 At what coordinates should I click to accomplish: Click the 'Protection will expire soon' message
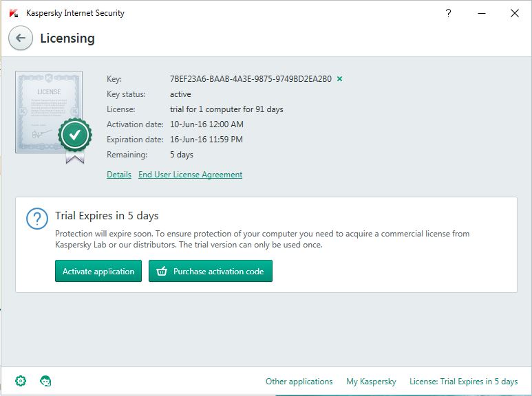(x=262, y=239)
